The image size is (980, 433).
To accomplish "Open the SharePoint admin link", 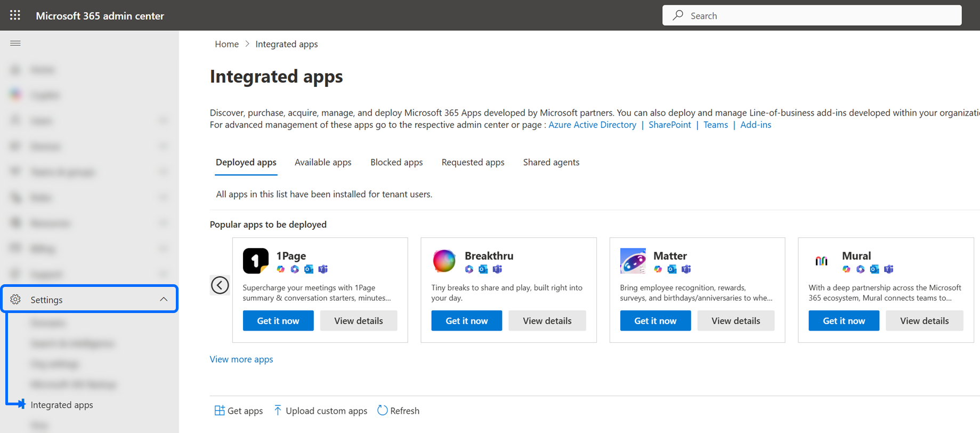I will [x=669, y=125].
